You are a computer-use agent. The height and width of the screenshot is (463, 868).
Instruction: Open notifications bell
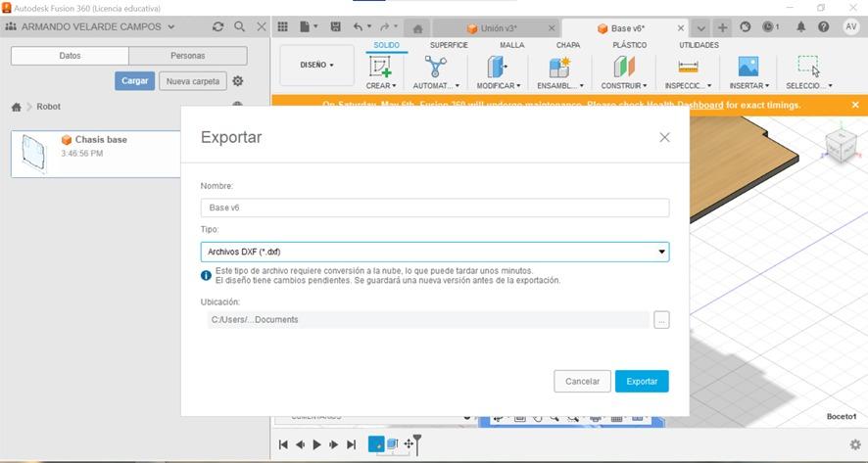[x=801, y=26]
